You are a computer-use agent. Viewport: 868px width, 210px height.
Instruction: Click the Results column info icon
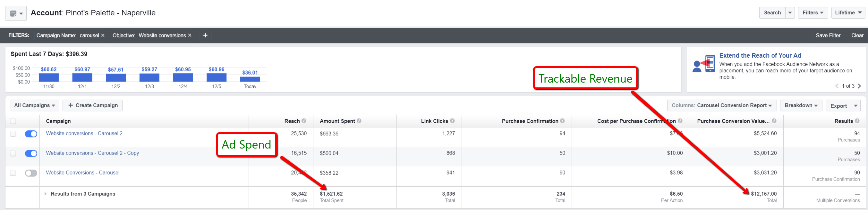[x=857, y=121]
